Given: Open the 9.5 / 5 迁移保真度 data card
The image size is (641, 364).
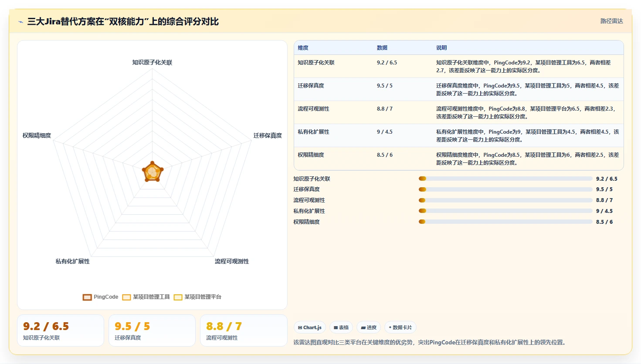Looking at the screenshot, I should [x=152, y=330].
